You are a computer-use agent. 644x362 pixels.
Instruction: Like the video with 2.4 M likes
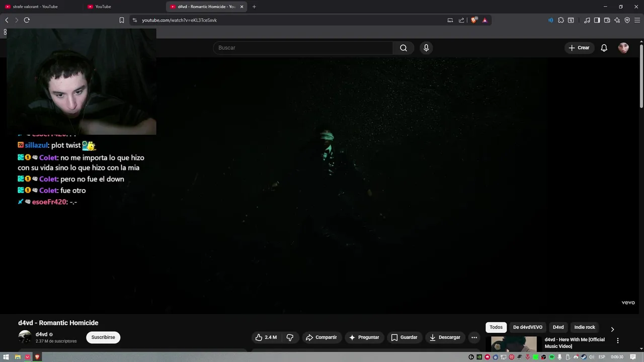[x=266, y=337]
